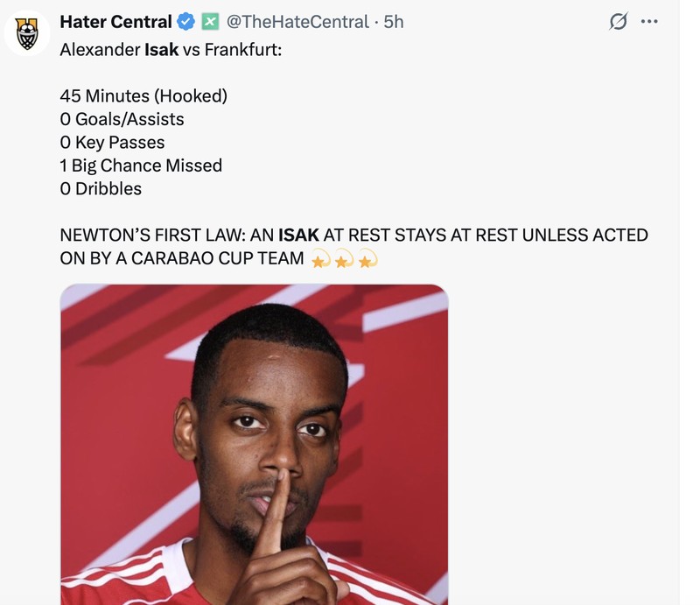Click the blue verified checkmark badge
The image size is (700, 605).
(186, 22)
